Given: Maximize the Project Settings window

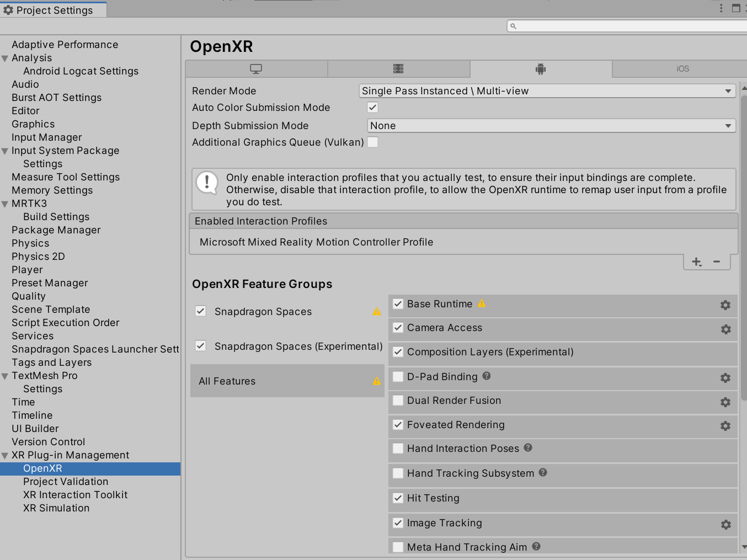Looking at the screenshot, I should pyautogui.click(x=736, y=8).
